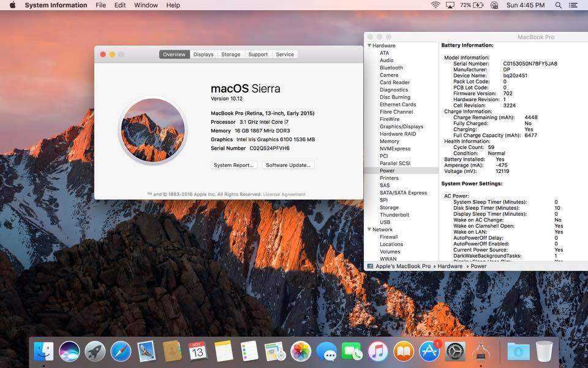588x368 pixels.
Task: Click the macOS Sierra mountain logo image
Action: click(x=153, y=130)
